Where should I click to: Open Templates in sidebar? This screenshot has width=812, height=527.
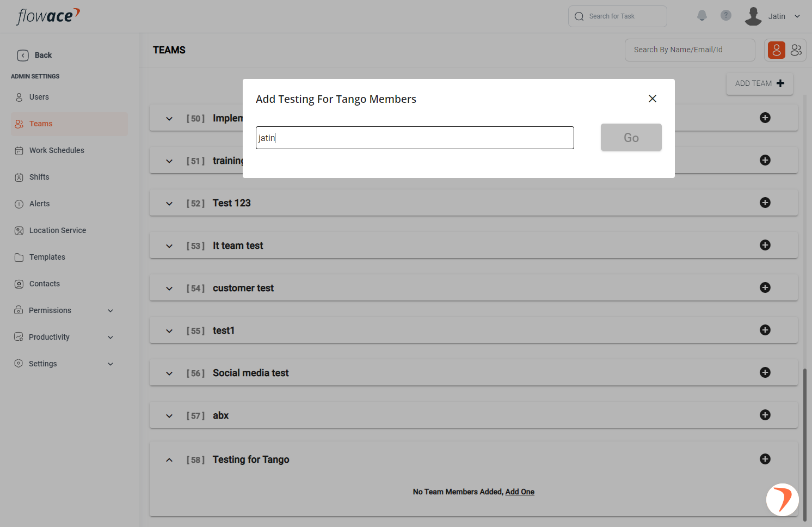69,257
